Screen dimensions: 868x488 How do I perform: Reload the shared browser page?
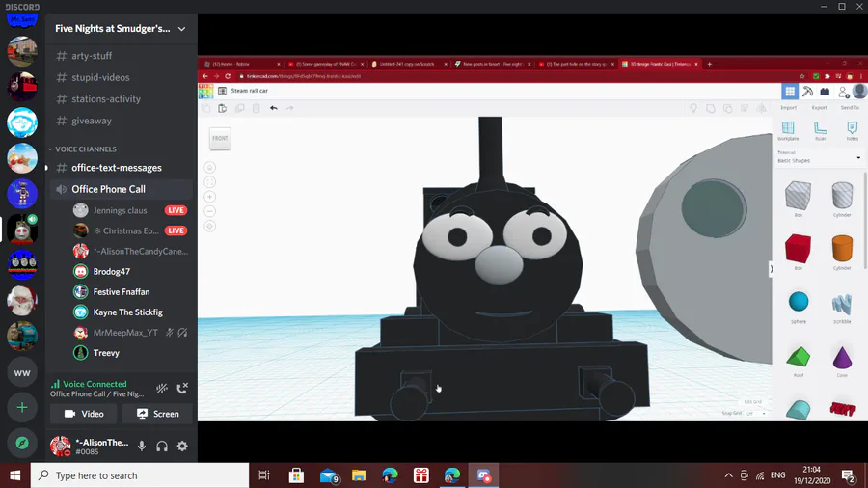tap(228, 76)
